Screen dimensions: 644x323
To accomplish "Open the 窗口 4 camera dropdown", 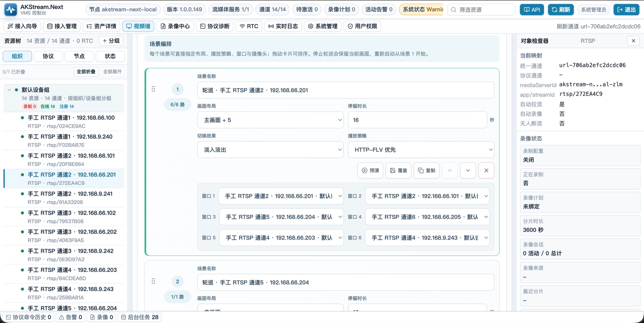I will 427,217.
